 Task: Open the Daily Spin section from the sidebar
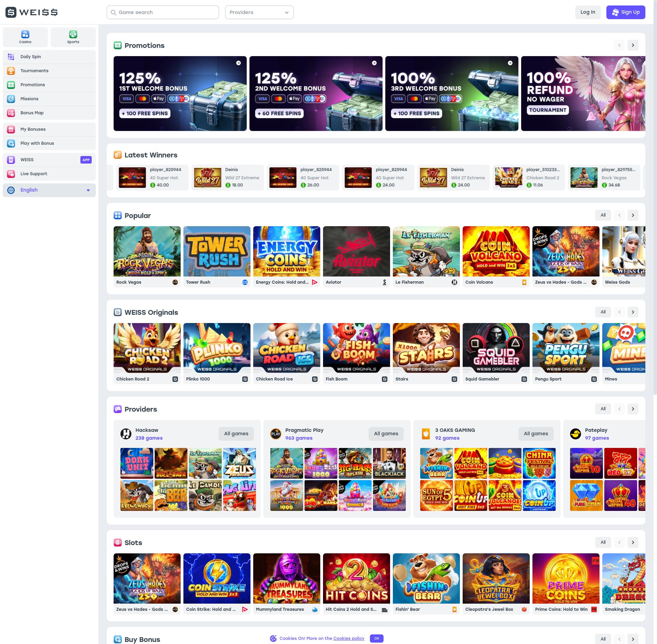tap(11, 57)
